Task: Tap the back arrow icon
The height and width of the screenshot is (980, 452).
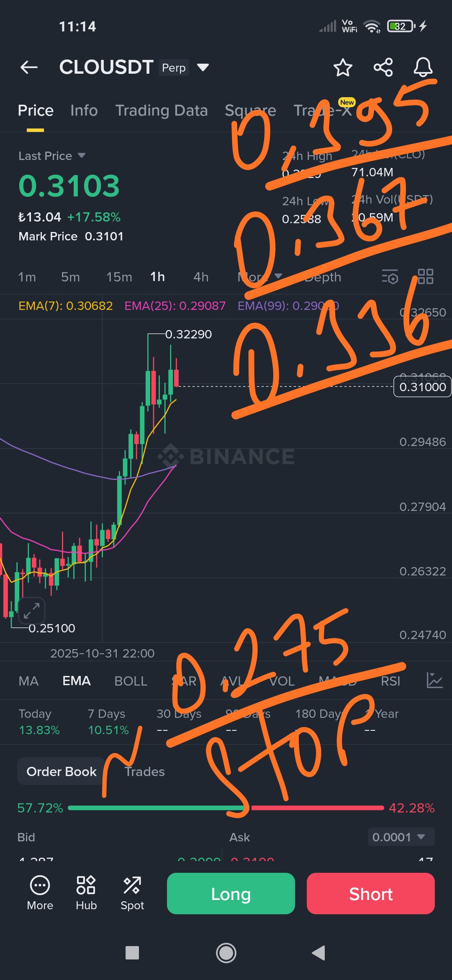Action: coord(29,67)
